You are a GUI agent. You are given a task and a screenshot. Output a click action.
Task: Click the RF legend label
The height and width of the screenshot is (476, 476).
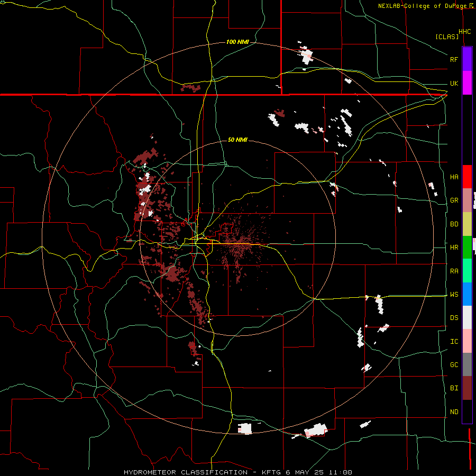point(454,59)
